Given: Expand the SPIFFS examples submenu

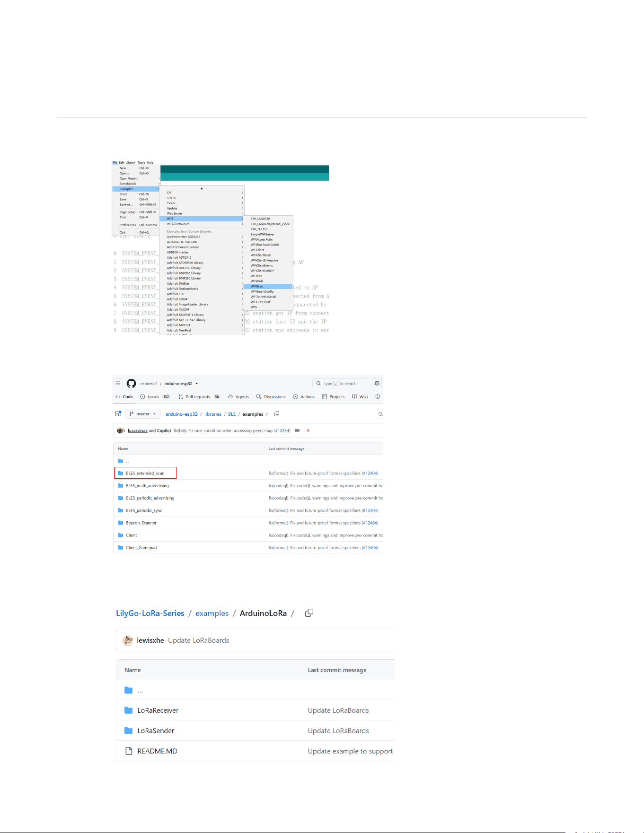Looking at the screenshot, I should pyautogui.click(x=202, y=198).
